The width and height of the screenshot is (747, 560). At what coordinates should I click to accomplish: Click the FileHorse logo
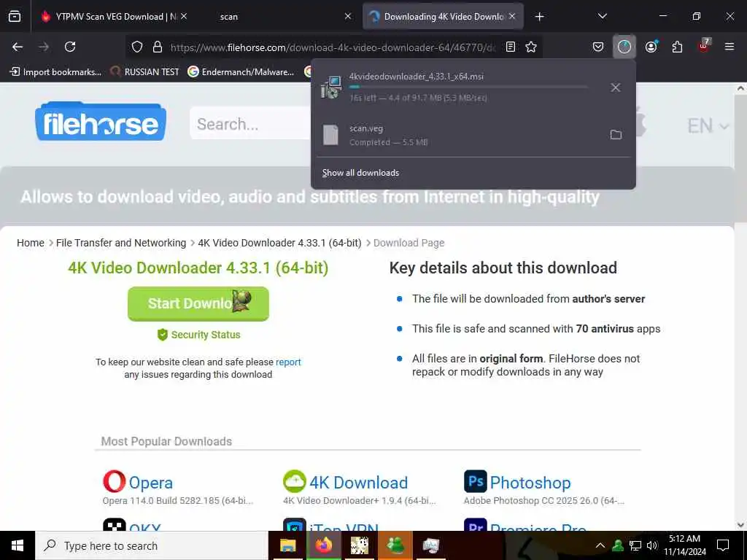pyautogui.click(x=101, y=122)
